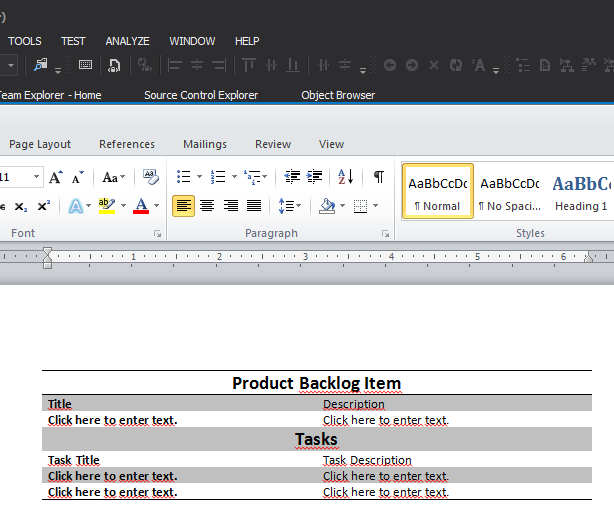Toggle Show/Hide paragraph marks
614x518 pixels.
pyautogui.click(x=378, y=177)
